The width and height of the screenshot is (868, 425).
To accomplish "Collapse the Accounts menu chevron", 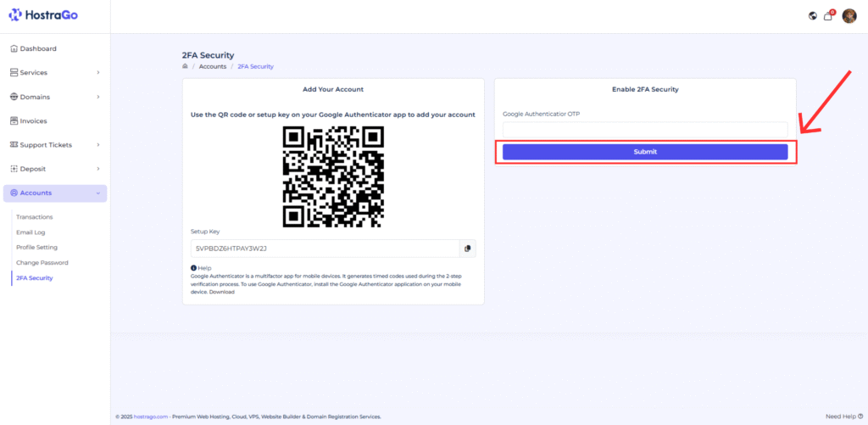I will coord(98,193).
